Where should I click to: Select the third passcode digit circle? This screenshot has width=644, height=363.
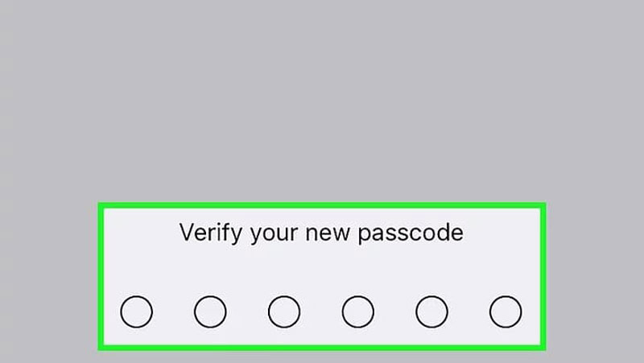(x=284, y=311)
